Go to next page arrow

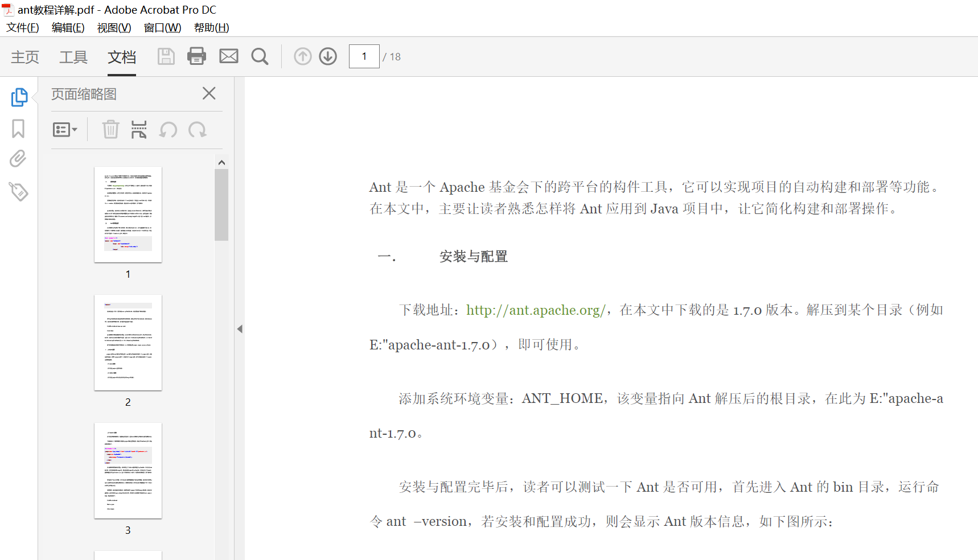(328, 56)
